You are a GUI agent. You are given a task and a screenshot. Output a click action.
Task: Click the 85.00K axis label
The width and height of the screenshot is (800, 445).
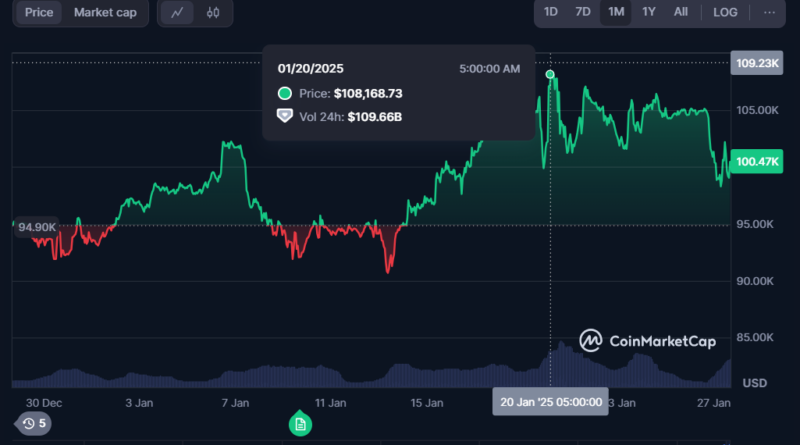click(755, 337)
